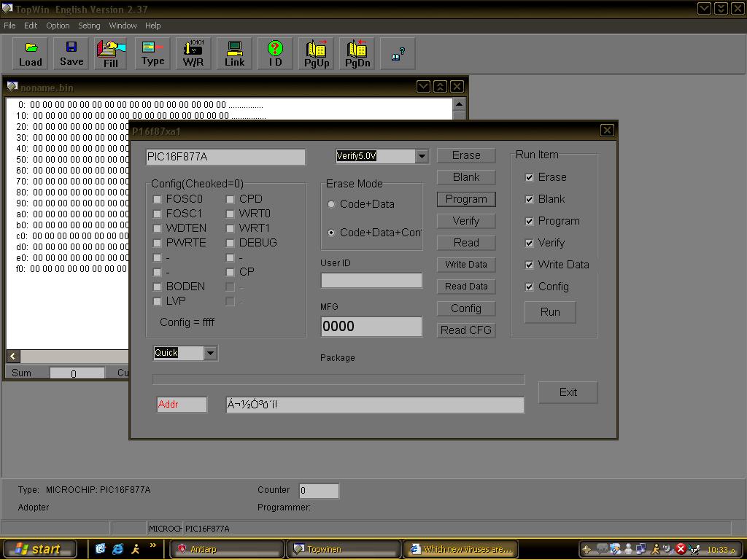Click the Run button

tap(550, 312)
